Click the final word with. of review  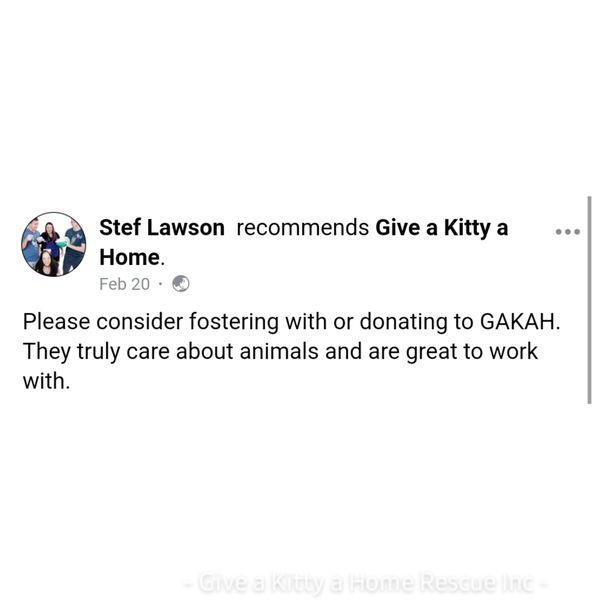46,381
